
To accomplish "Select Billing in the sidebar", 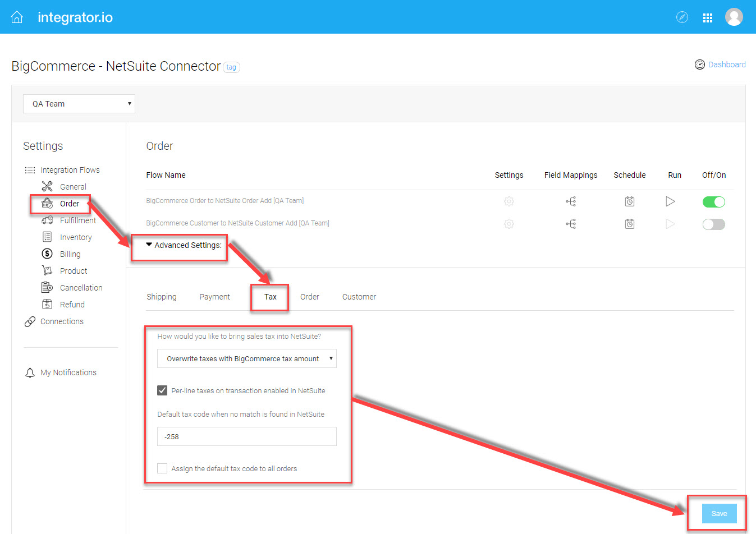I will coord(70,254).
